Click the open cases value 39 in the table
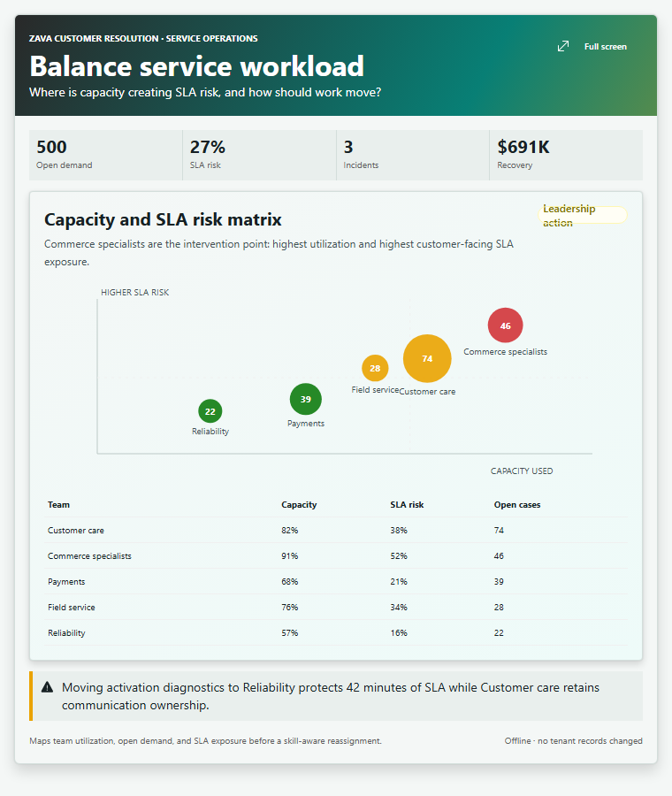This screenshot has height=796, width=672. point(499,581)
